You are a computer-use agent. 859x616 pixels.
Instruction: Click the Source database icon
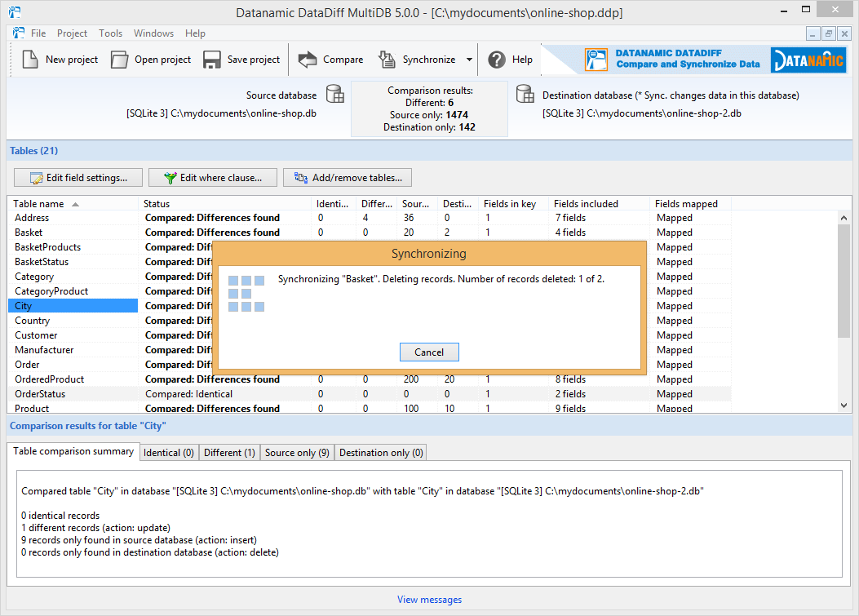click(x=334, y=94)
